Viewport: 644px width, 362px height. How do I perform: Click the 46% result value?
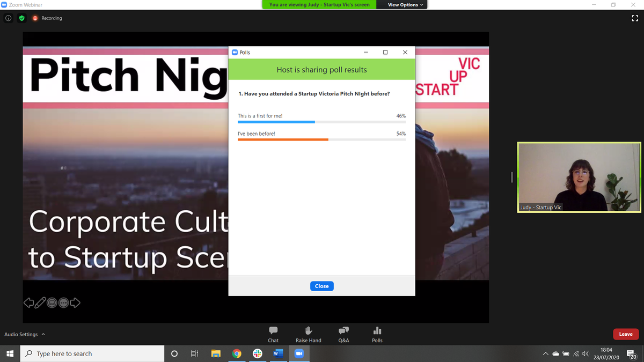click(x=400, y=116)
